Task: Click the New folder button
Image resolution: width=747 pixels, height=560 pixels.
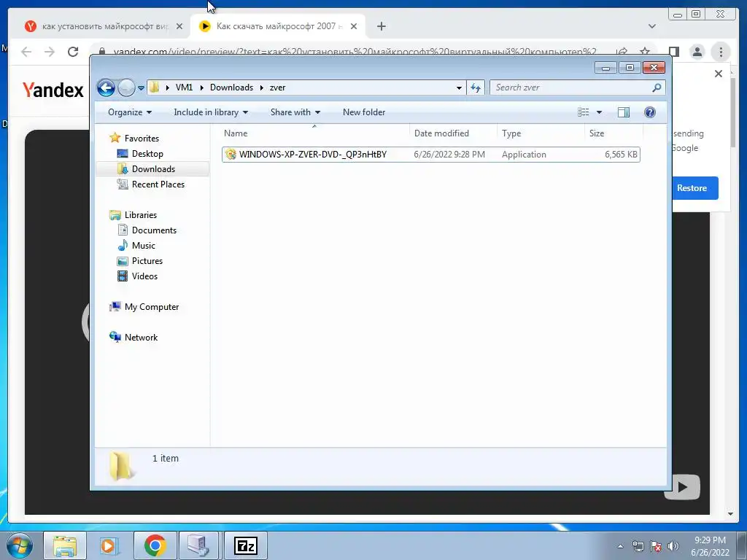Action: [x=364, y=112]
